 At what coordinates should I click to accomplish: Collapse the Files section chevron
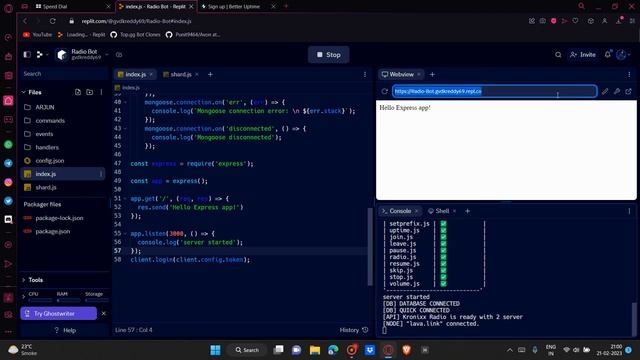click(24, 92)
